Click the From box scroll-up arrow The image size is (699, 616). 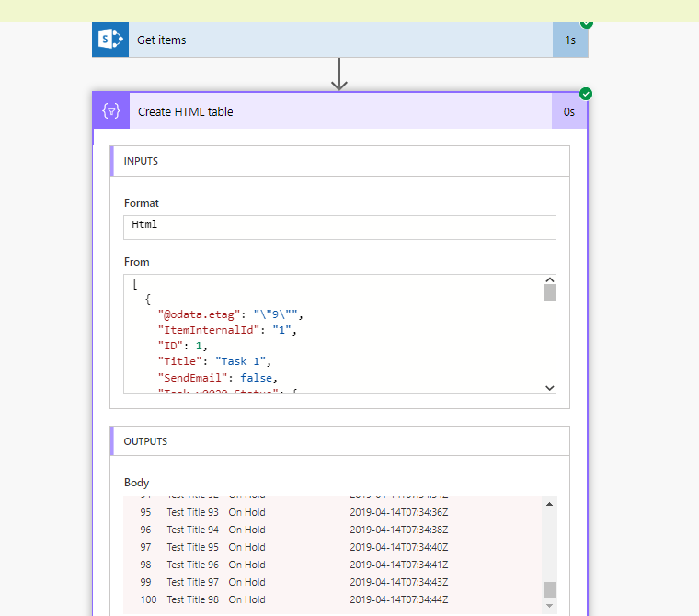[550, 280]
